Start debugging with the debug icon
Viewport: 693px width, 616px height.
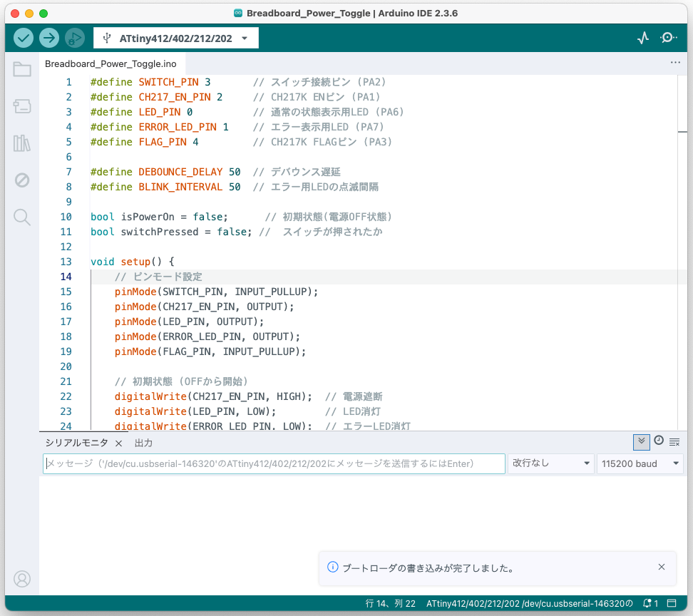tap(74, 38)
